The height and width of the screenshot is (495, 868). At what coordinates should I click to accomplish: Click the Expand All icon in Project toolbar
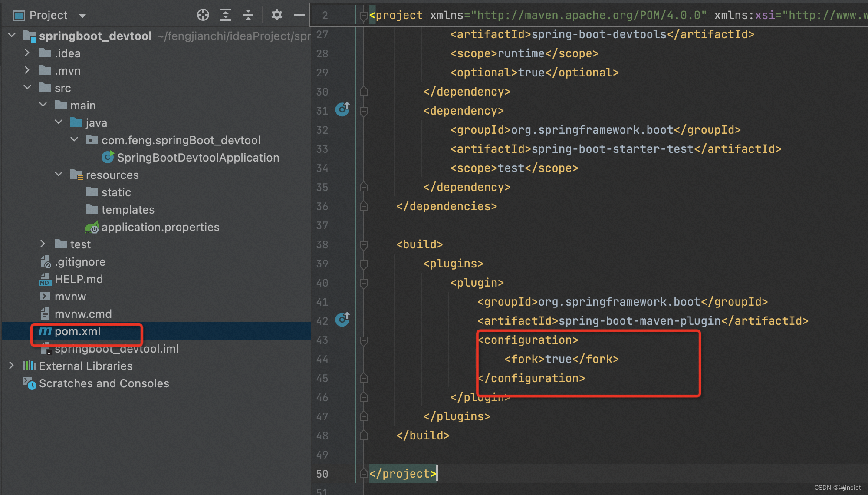[x=226, y=14]
